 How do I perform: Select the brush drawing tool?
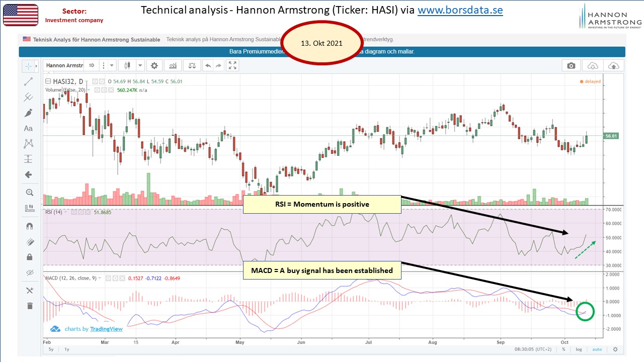point(29,113)
